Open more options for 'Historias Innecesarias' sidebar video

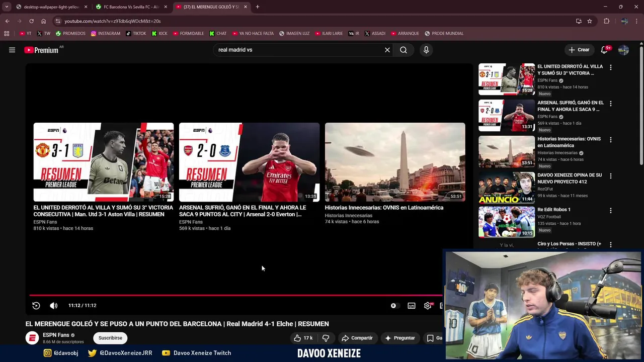611,140
